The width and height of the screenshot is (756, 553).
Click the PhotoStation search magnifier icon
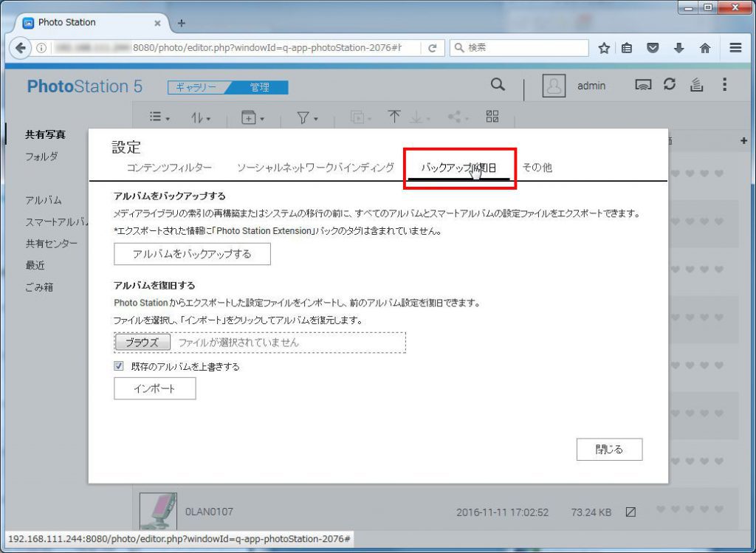498,85
